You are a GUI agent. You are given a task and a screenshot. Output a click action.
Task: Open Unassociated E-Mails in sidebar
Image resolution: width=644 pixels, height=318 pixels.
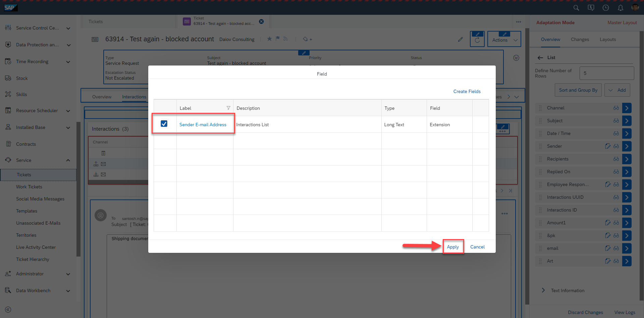tap(38, 223)
